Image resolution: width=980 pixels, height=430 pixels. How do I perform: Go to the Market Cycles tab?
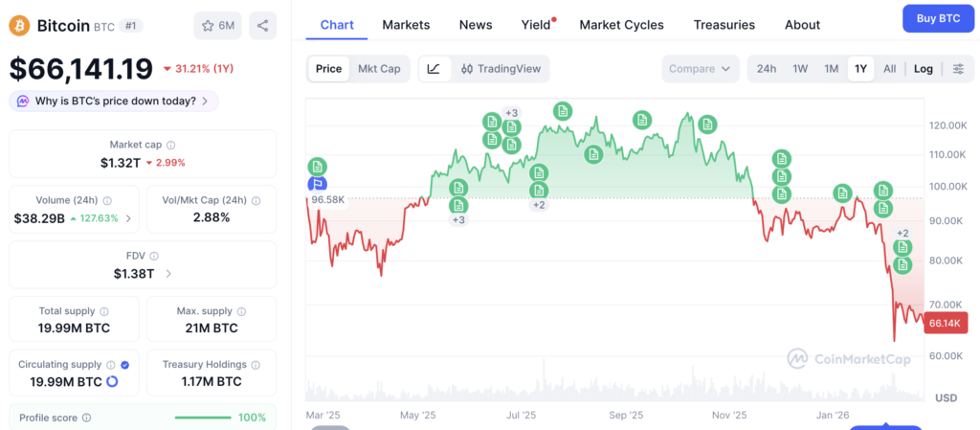point(621,25)
